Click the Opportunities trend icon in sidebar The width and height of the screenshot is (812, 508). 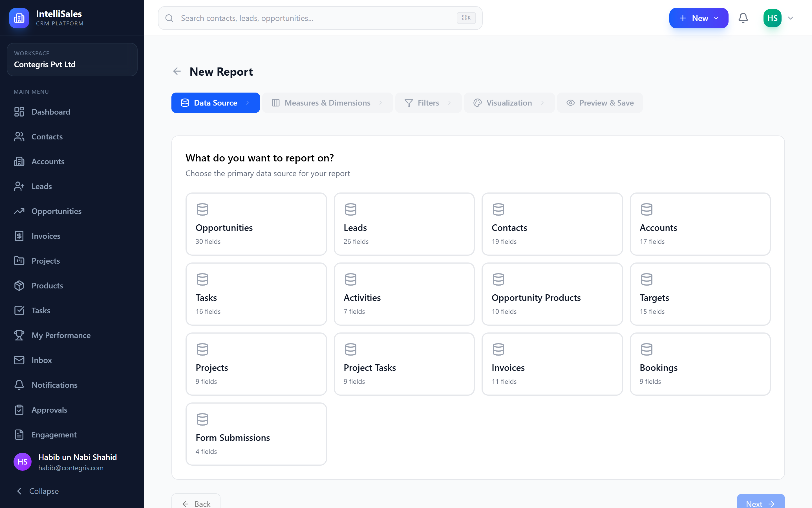click(x=19, y=211)
